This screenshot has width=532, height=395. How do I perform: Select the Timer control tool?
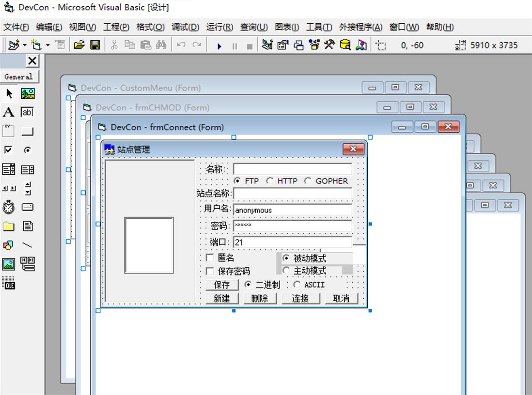pyautogui.click(x=9, y=207)
